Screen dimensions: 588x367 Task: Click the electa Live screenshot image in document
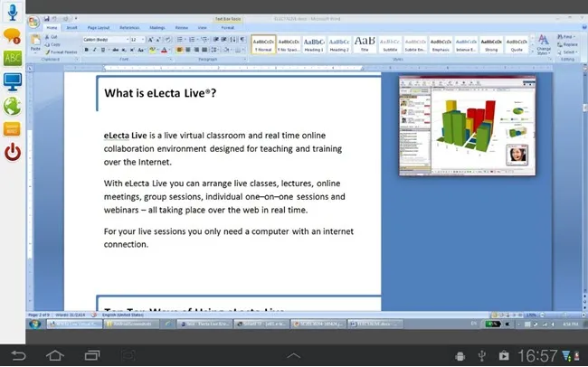[468, 126]
